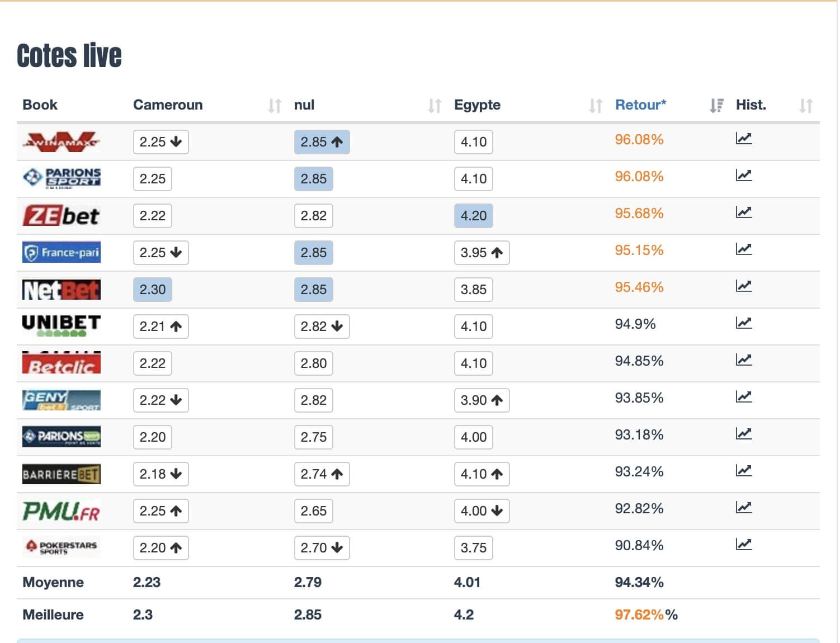Select PMU nul odds 2.65
This screenshot has height=643, width=840.
pos(314,511)
